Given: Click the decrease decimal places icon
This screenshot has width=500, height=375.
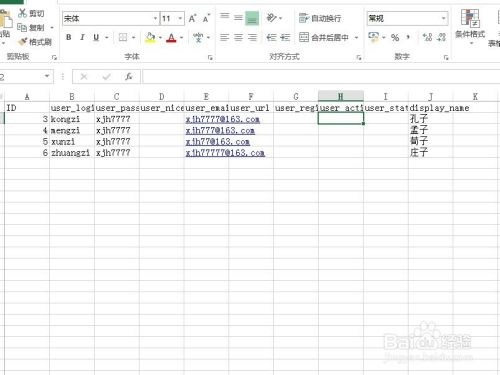Looking at the screenshot, I should pos(441,37).
